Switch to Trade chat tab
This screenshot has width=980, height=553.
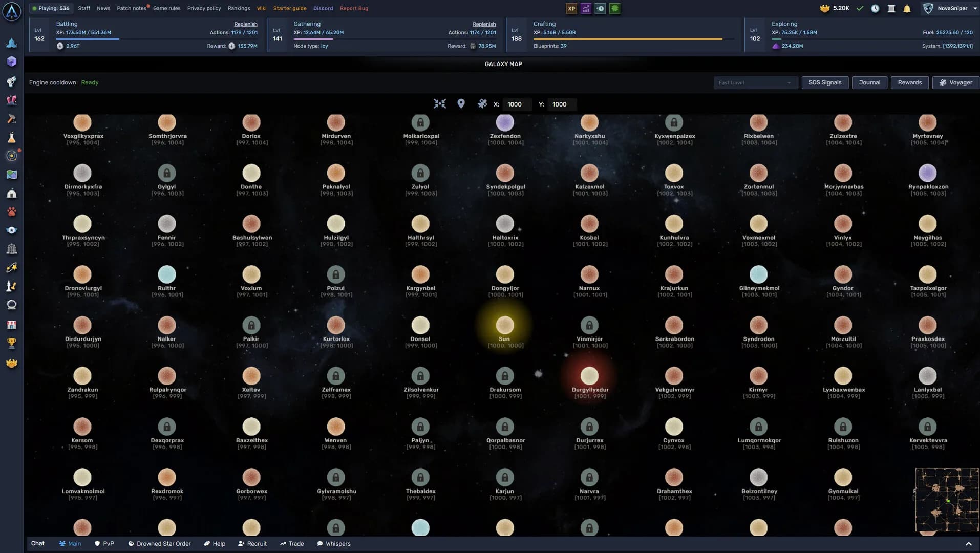click(292, 544)
